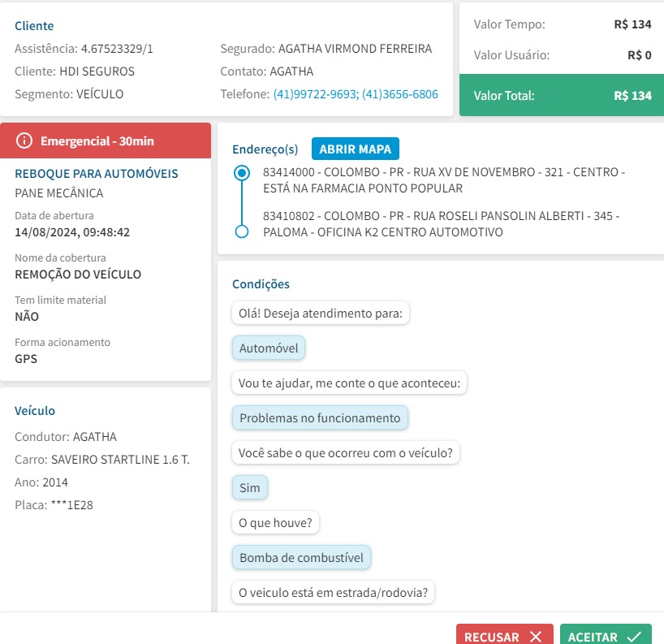Select the Problemas no funcionamento chip

click(320, 418)
